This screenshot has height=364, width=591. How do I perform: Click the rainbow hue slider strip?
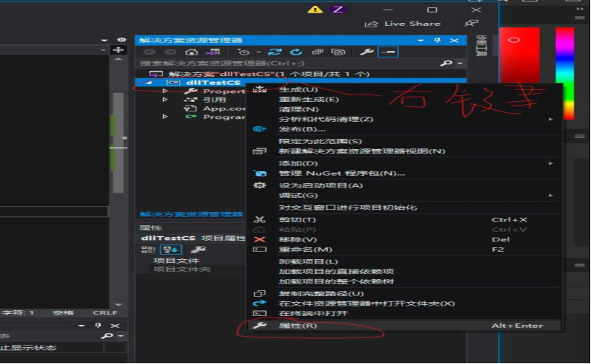tap(564, 74)
